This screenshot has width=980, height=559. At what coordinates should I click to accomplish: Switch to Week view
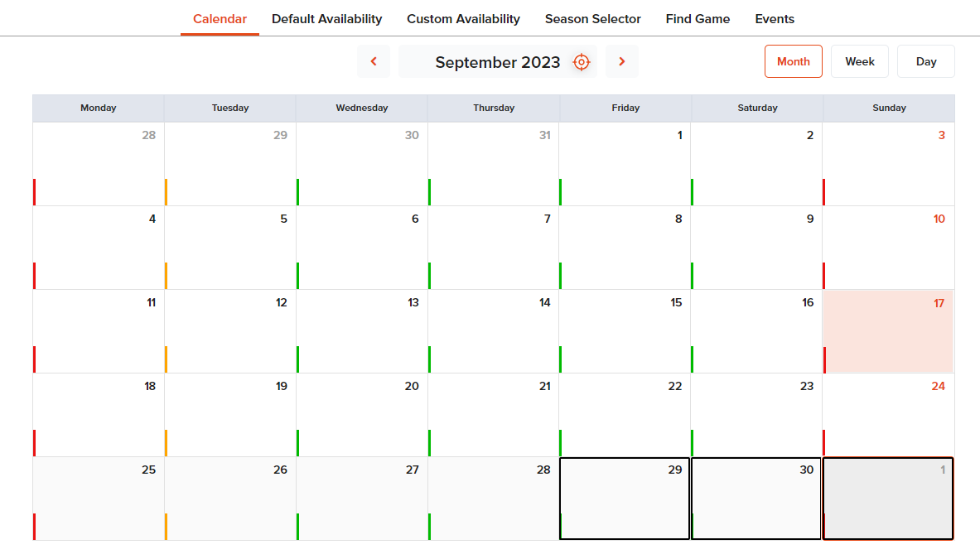pyautogui.click(x=859, y=61)
